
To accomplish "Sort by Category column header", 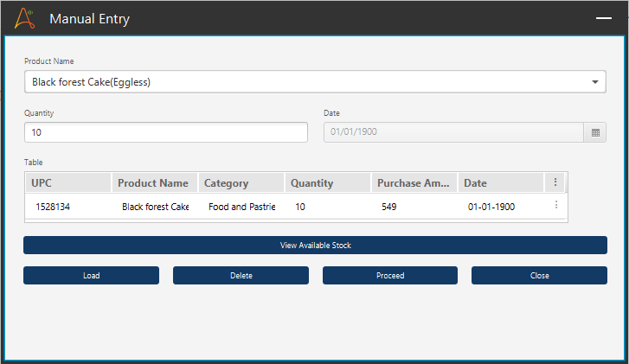I will pyautogui.click(x=241, y=182).
